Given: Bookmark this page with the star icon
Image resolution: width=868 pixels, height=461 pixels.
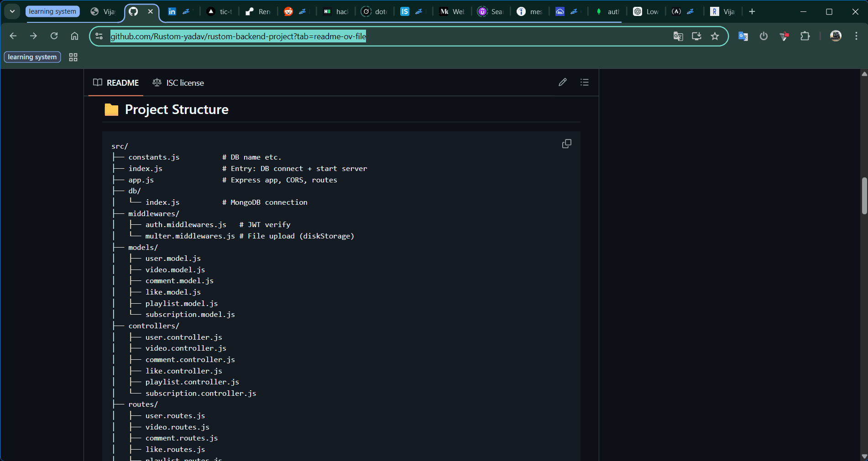Looking at the screenshot, I should click(x=715, y=36).
